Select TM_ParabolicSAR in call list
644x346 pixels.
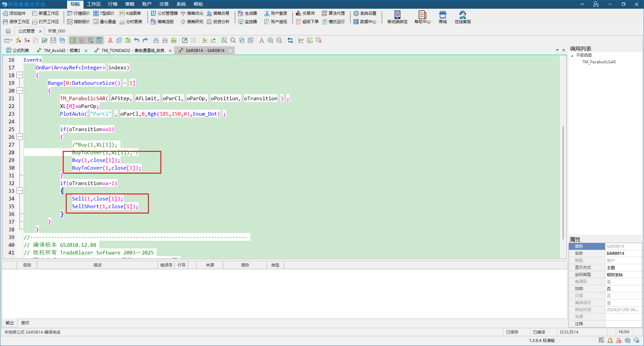pyautogui.click(x=599, y=62)
